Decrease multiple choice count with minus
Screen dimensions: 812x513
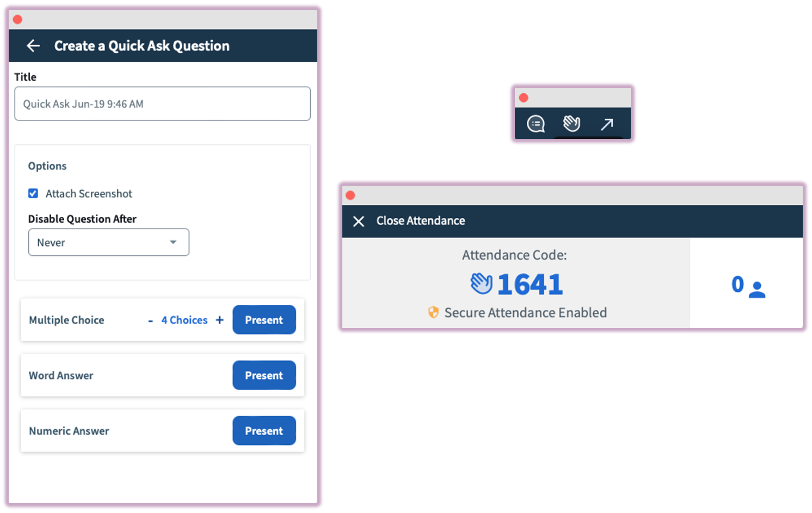click(150, 321)
